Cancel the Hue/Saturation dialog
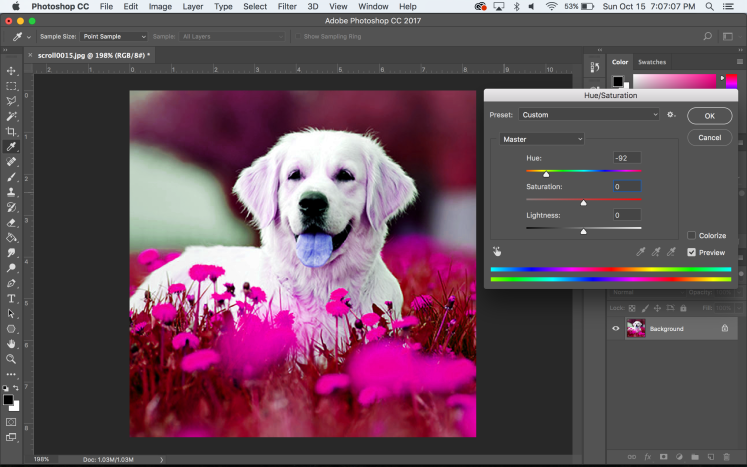Viewport: 747px width, 467px height. [x=709, y=137]
